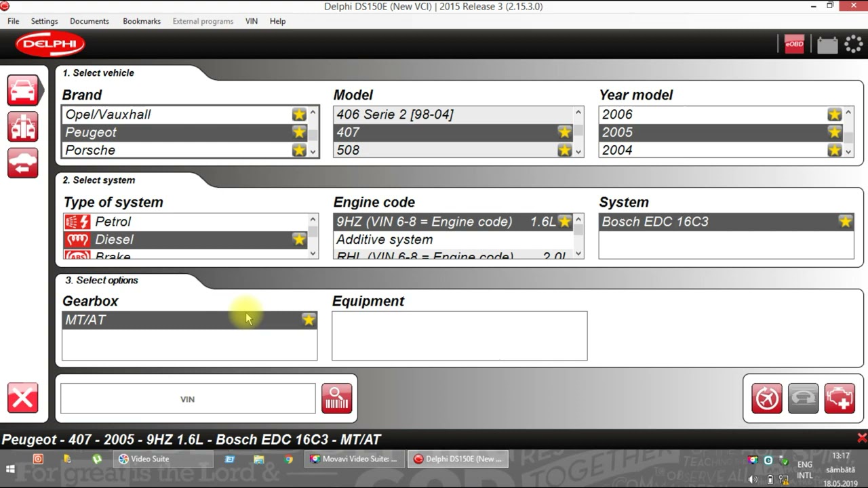Toggle favorite star for year 2006
The image size is (868, 488).
click(x=835, y=115)
